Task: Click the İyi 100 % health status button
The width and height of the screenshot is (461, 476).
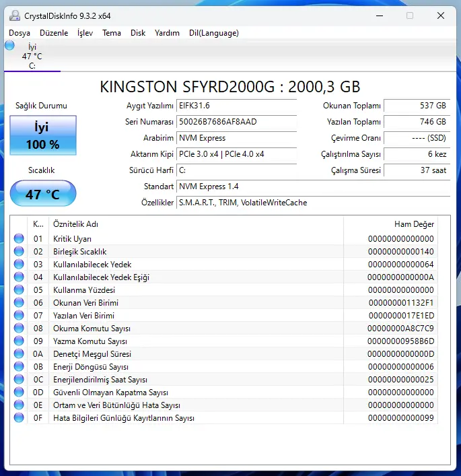Action: (x=43, y=135)
